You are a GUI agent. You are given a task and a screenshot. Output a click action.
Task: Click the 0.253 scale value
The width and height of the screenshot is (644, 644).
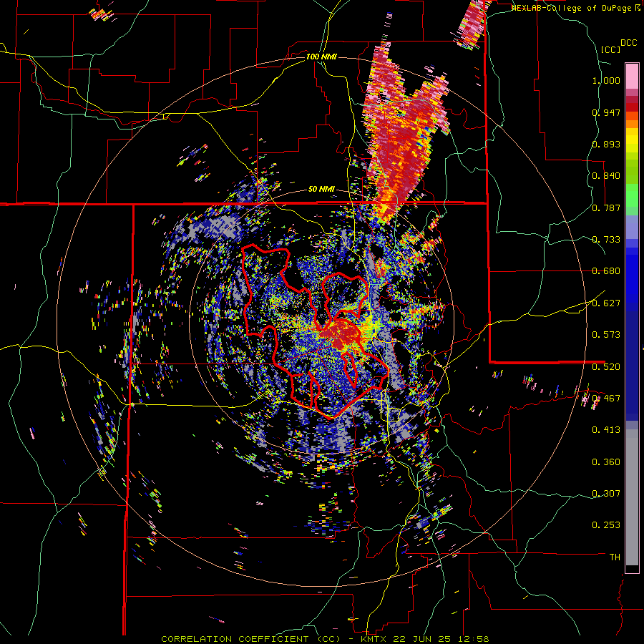tap(606, 525)
